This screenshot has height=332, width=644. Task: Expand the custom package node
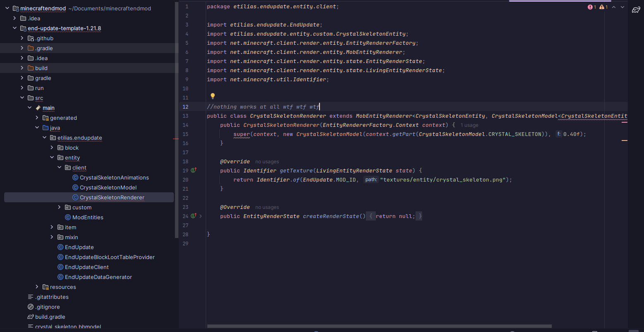pos(59,207)
